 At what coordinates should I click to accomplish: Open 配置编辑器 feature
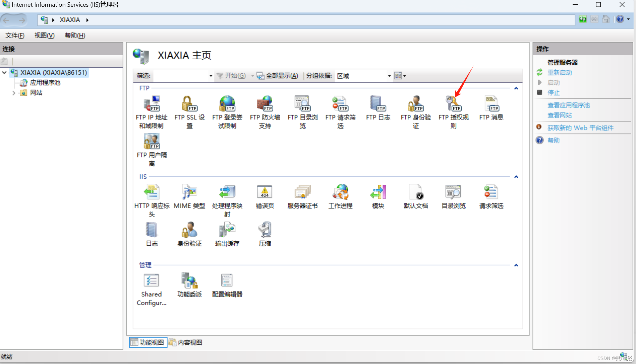coord(227,285)
